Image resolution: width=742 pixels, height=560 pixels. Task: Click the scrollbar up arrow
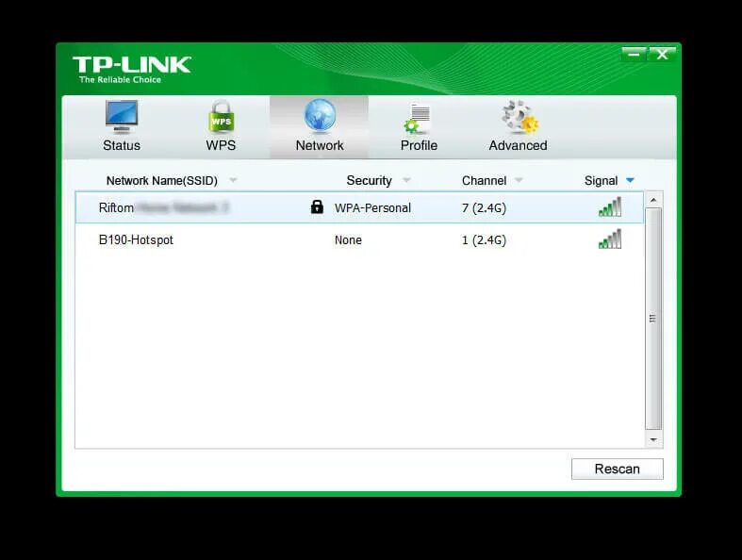[653, 200]
